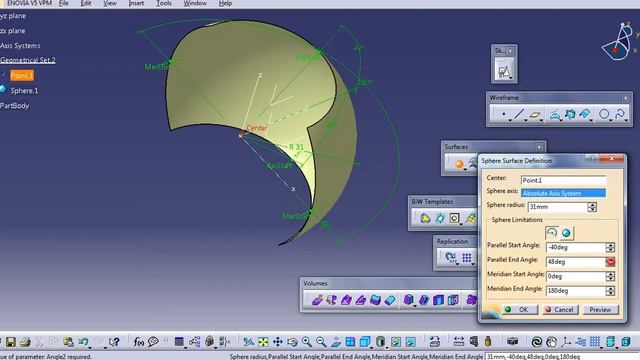
Task: Click the orange Sphere icon in Surfaces toolbar
Action: tap(459, 164)
